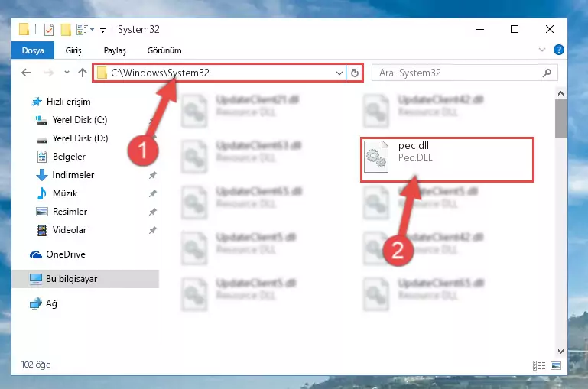This screenshot has width=588, height=389.
Task: Go forward with the right arrow
Action: tap(49, 73)
